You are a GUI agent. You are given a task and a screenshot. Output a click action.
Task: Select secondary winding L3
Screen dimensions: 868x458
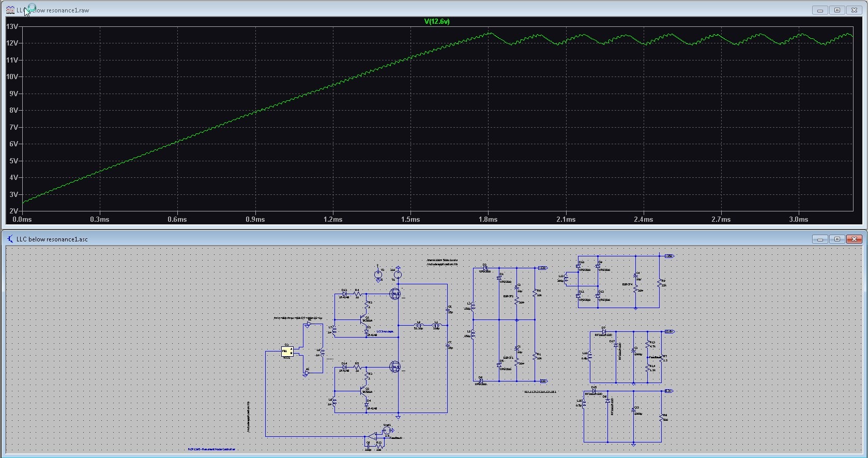[x=473, y=307]
